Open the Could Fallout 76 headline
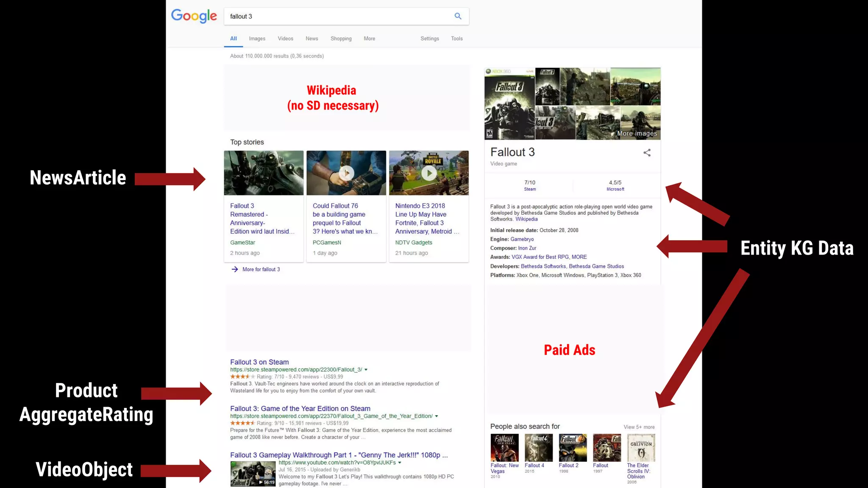The image size is (868, 488). click(x=345, y=219)
